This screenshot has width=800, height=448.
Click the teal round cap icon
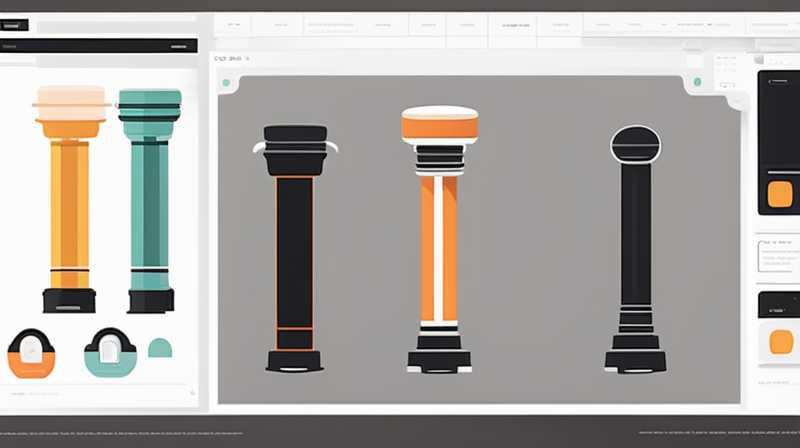pyautogui.click(x=110, y=353)
